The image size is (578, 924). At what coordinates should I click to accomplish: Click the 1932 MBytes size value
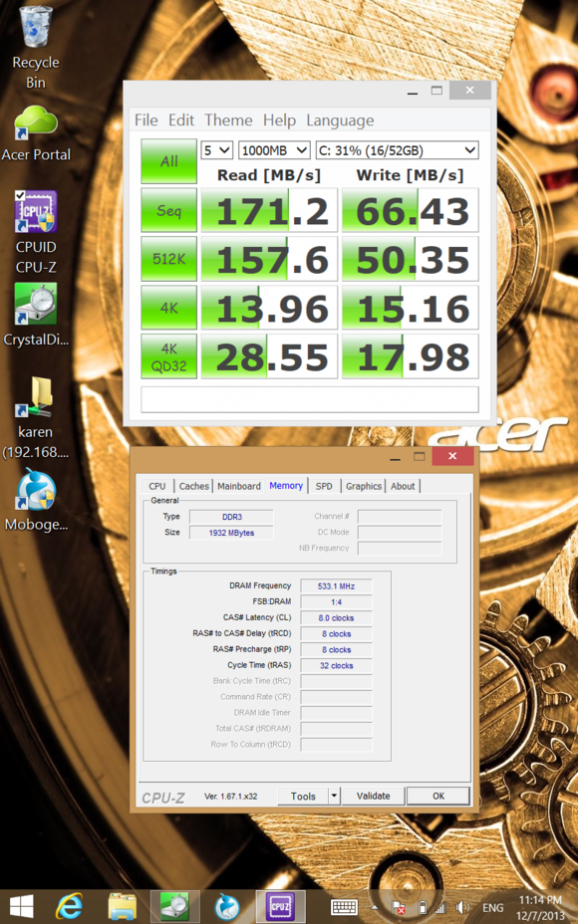231,533
